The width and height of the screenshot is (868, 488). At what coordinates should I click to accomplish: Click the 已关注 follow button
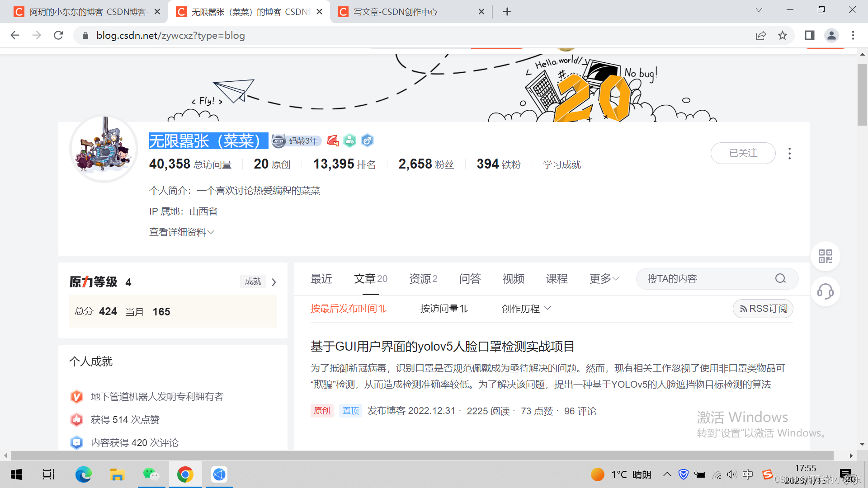pyautogui.click(x=743, y=153)
